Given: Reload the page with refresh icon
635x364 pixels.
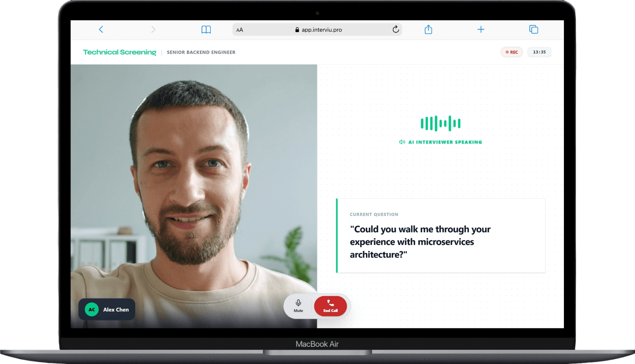Looking at the screenshot, I should coord(396,29).
